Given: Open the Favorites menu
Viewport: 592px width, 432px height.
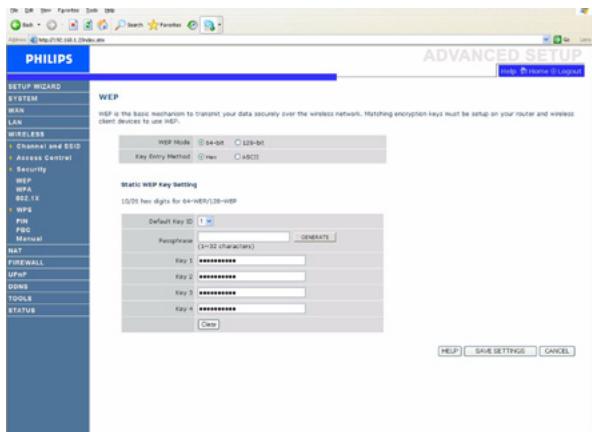Looking at the screenshot, I should click(x=68, y=10).
